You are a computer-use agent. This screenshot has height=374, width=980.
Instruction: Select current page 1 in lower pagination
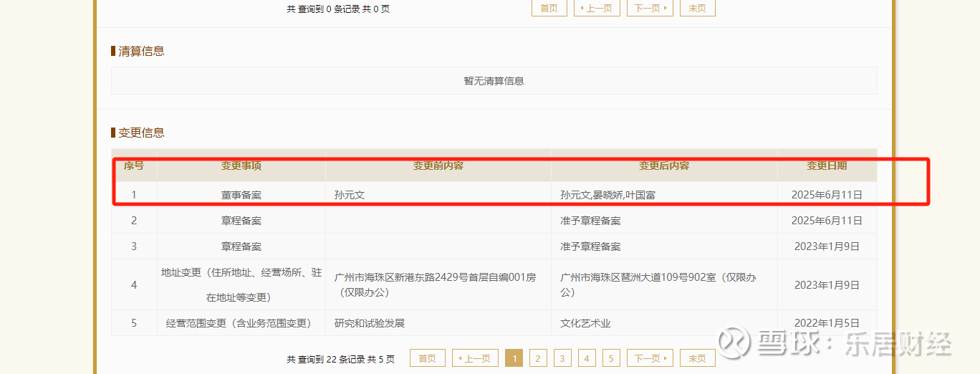click(514, 358)
